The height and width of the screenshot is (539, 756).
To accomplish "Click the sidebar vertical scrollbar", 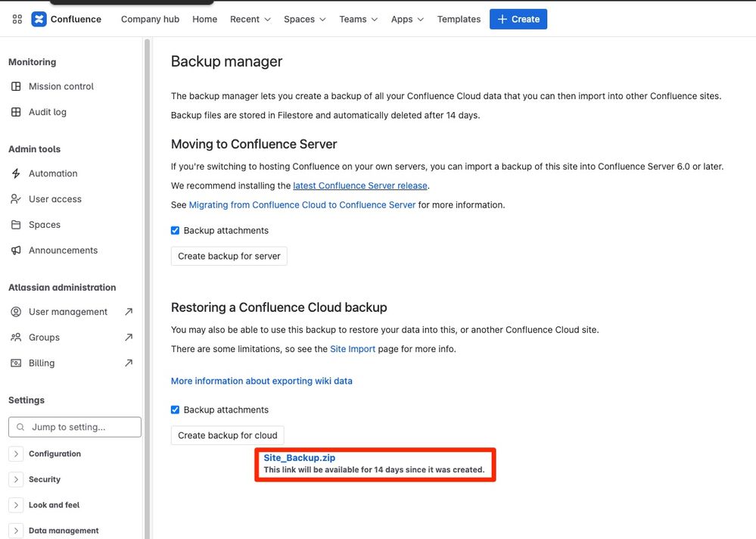I will click(x=147, y=288).
